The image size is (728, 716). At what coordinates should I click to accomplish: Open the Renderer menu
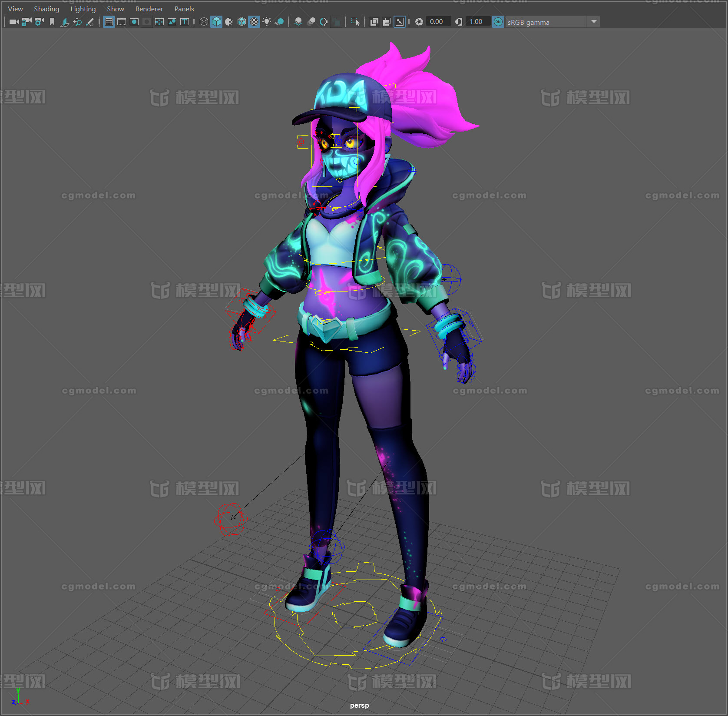pos(149,9)
